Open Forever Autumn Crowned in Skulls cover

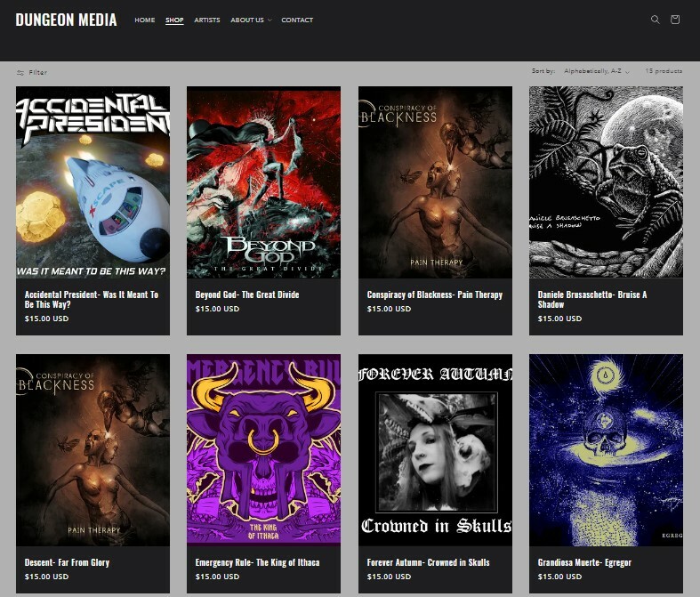point(435,450)
